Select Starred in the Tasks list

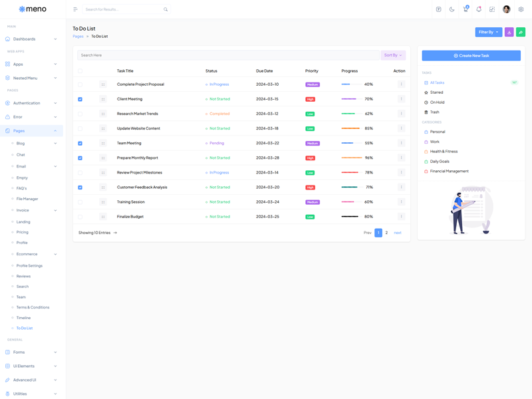point(436,92)
